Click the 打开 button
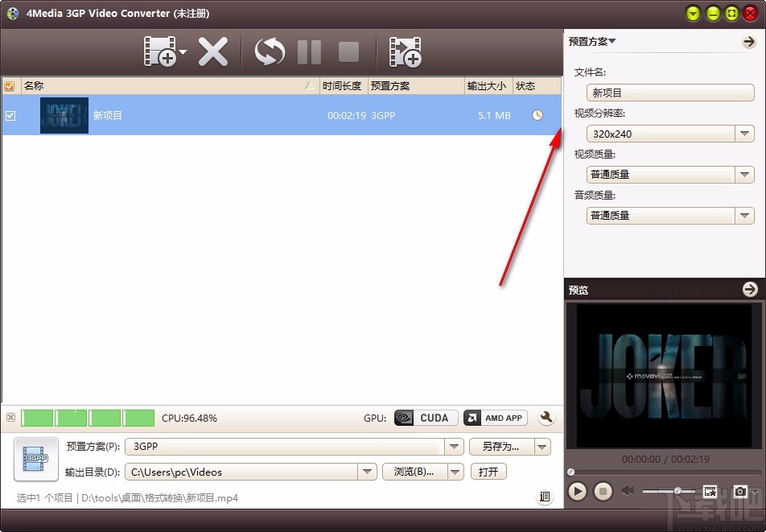 point(488,472)
